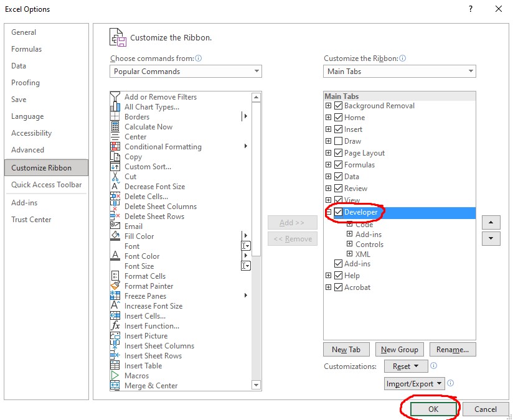Click the Freeze Panes icon
513x420 pixels.
[x=115, y=296]
